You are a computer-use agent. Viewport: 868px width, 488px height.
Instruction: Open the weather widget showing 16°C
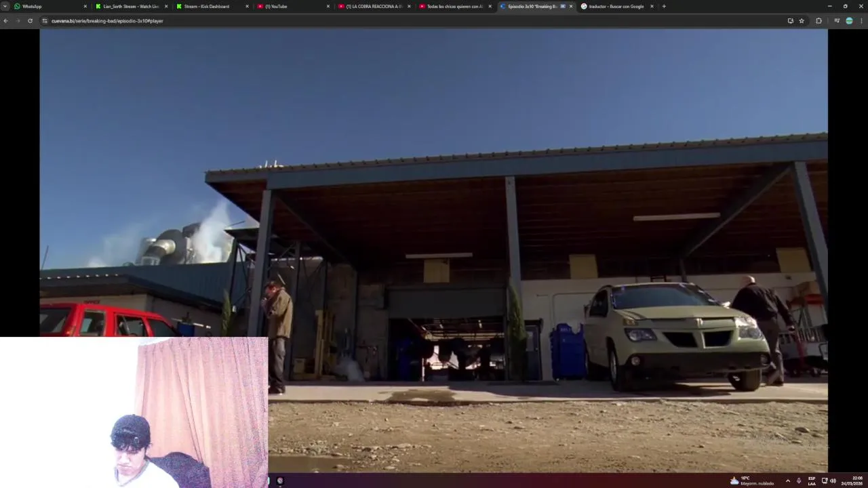pos(751,481)
